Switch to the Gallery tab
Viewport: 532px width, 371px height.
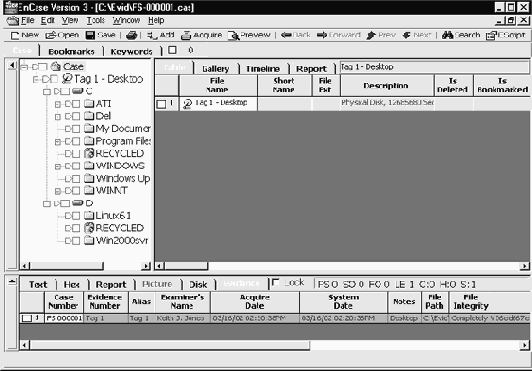coord(215,69)
